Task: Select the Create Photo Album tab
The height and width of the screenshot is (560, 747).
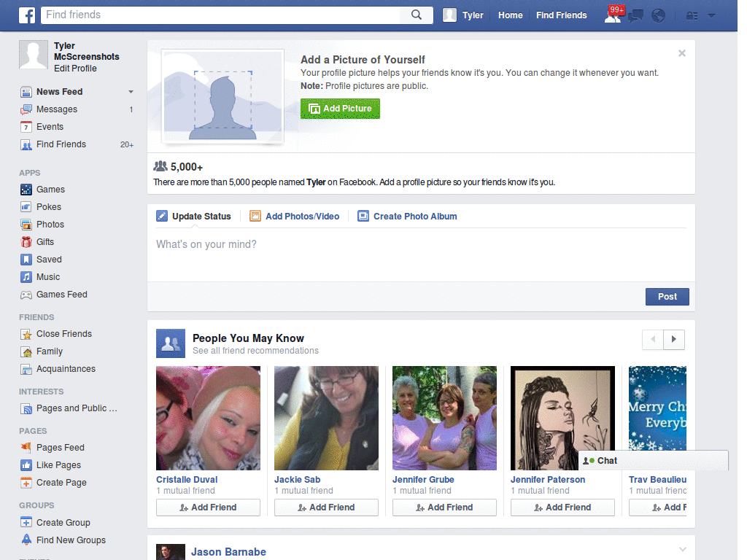Action: pos(407,216)
